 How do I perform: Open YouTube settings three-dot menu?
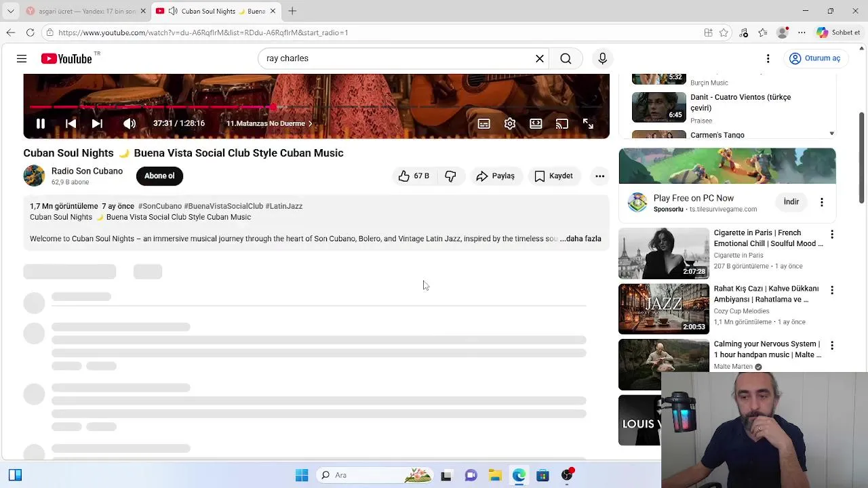point(768,58)
